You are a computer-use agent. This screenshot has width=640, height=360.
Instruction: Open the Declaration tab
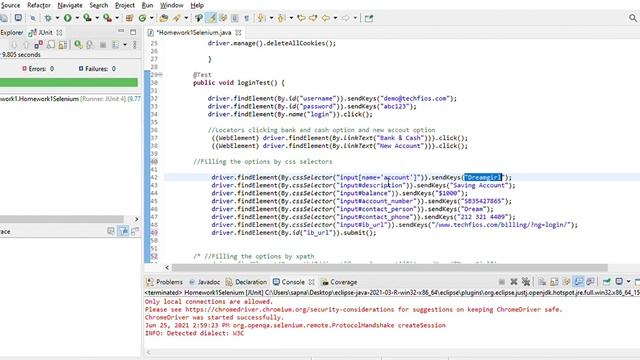pyautogui.click(x=246, y=282)
